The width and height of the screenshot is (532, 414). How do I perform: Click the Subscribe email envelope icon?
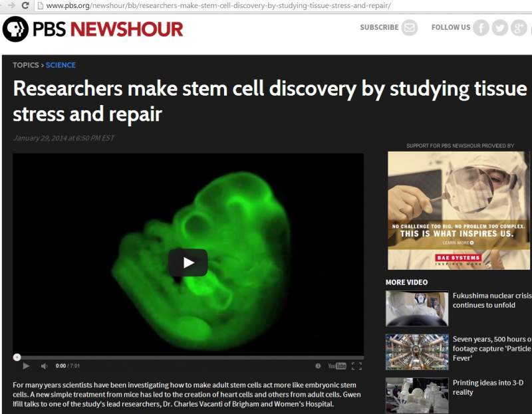(410, 27)
